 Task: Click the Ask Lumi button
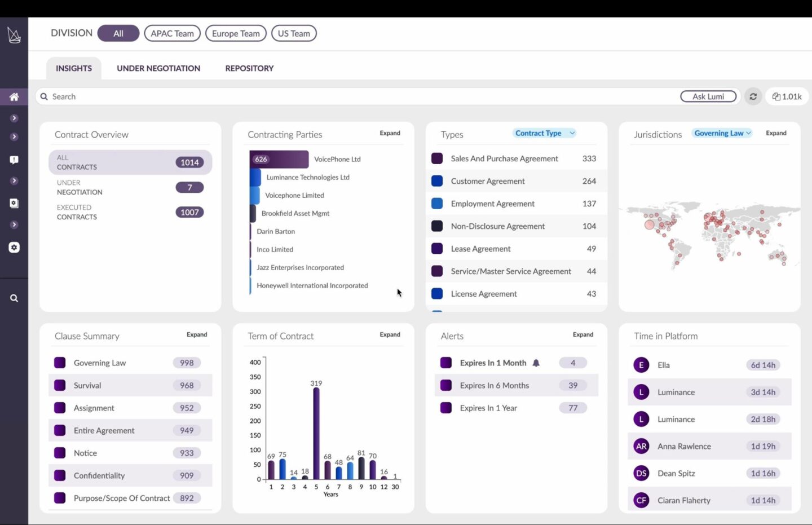(708, 96)
